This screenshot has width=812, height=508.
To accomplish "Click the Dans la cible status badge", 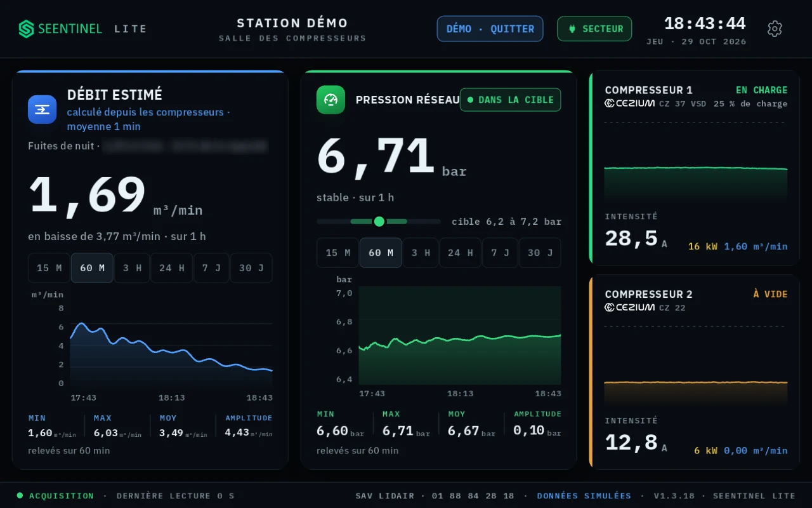I will coord(511,100).
